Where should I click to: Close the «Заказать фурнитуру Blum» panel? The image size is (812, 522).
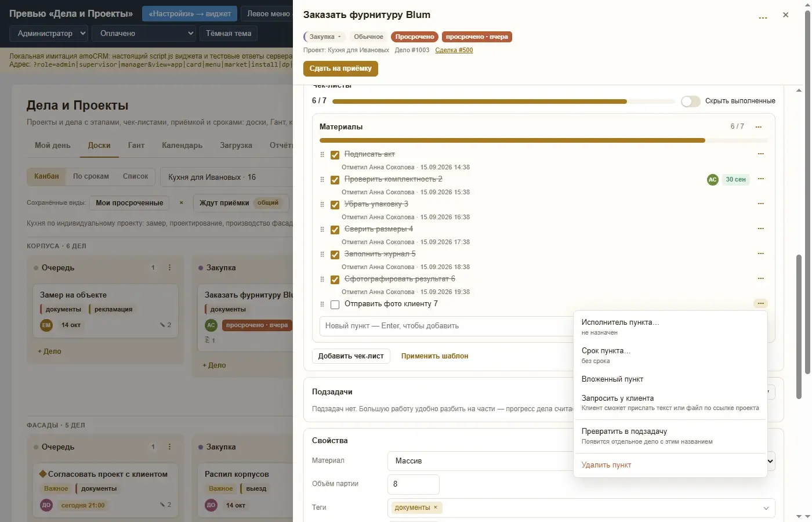coord(785,15)
